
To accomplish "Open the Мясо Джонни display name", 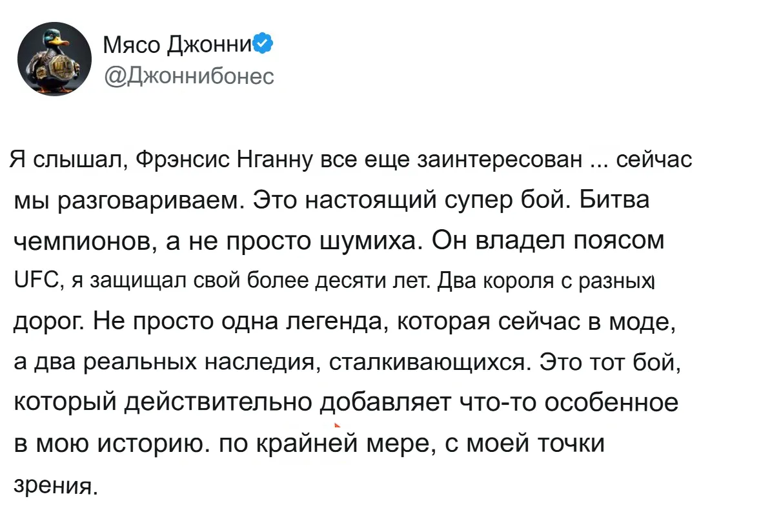I will coord(178,45).
